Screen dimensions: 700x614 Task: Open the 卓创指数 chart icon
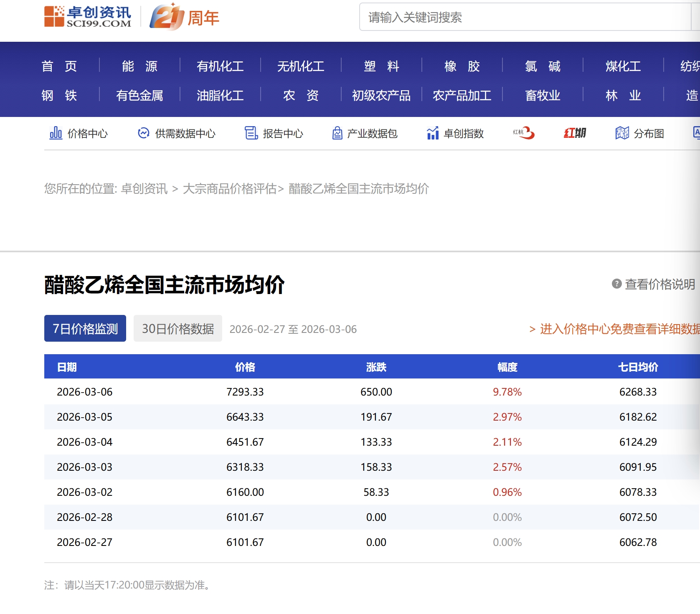(x=433, y=133)
